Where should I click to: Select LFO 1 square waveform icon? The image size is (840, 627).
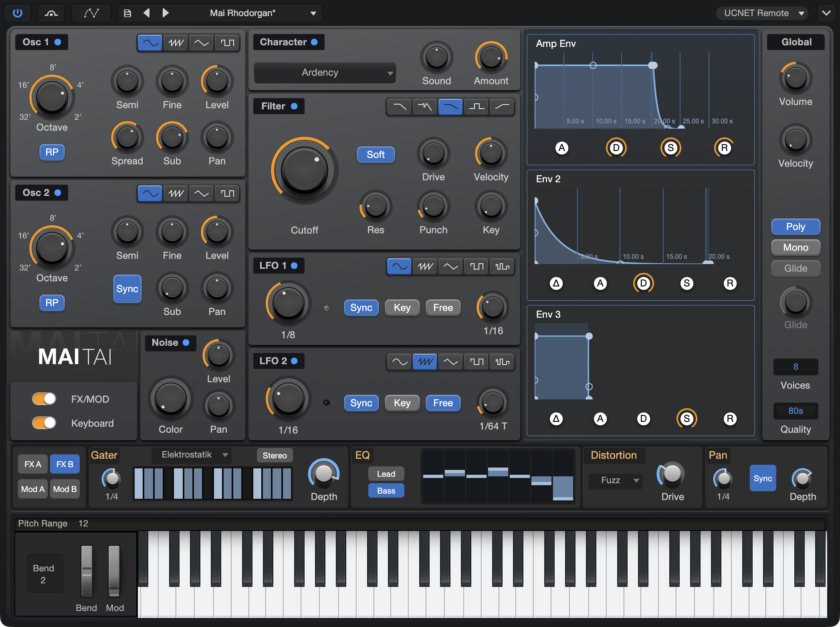click(x=477, y=266)
